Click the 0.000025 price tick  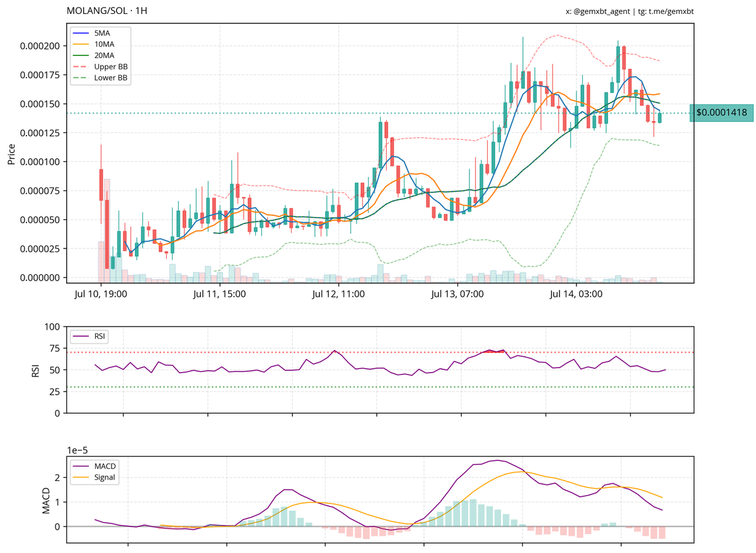coord(40,249)
